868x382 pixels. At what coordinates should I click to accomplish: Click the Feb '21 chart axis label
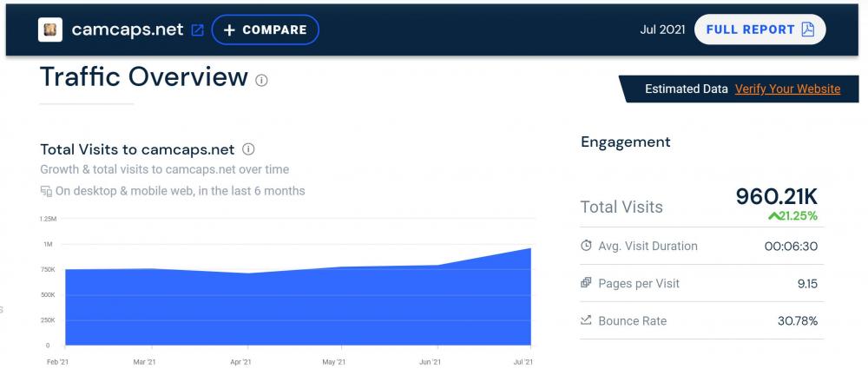tap(58, 361)
